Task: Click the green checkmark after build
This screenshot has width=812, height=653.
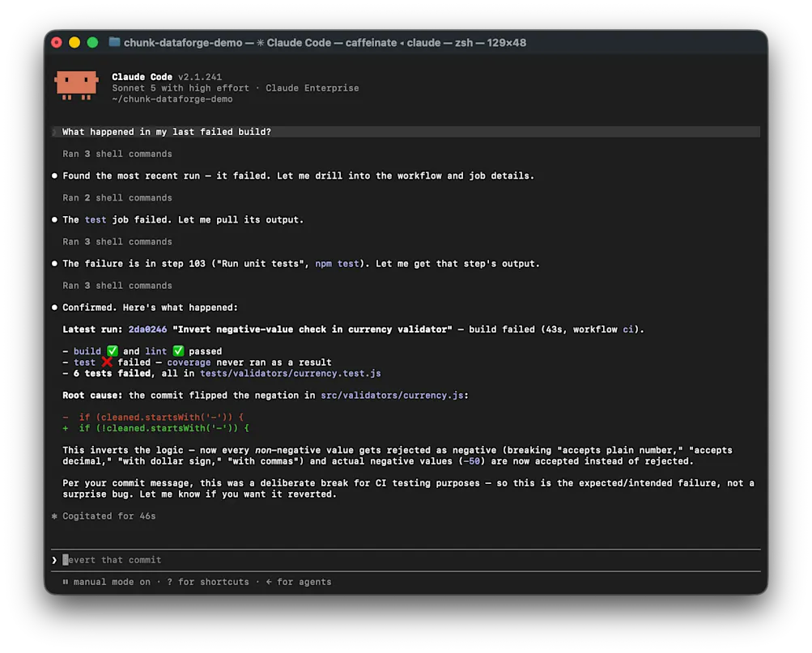Action: coord(113,351)
